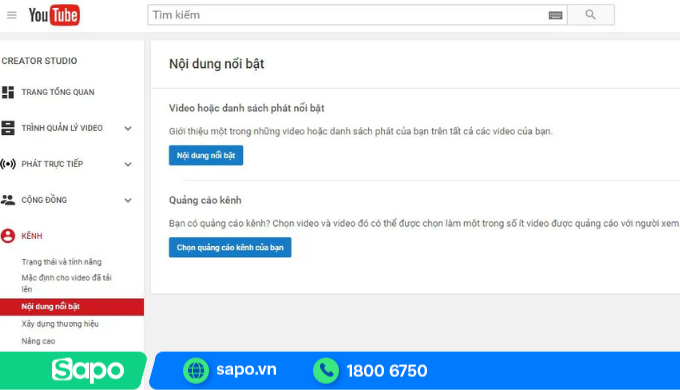This screenshot has height=390, width=680.
Task: Click the 1800 6750 phone number
Action: [x=387, y=371]
